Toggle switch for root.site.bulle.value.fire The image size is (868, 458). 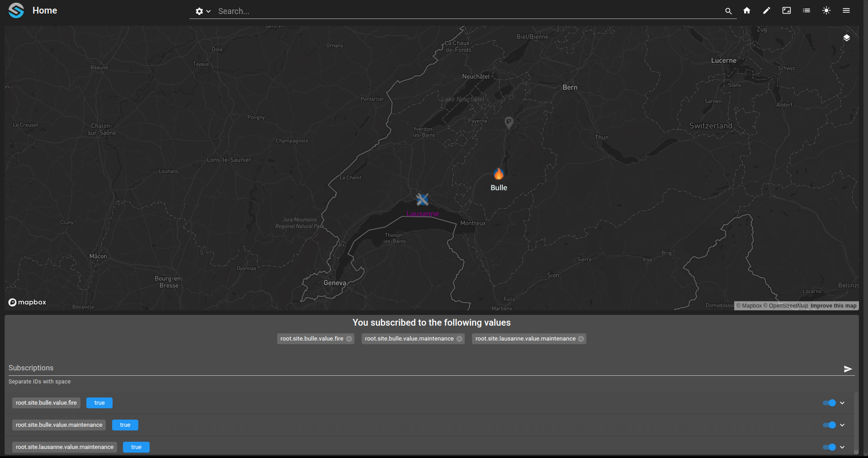point(829,403)
